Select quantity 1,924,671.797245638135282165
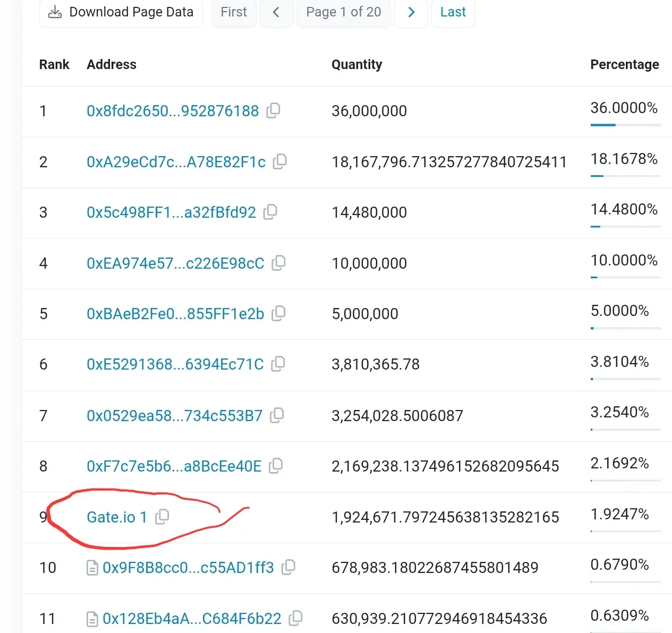Screen dimensions: 672x633 click(x=445, y=517)
